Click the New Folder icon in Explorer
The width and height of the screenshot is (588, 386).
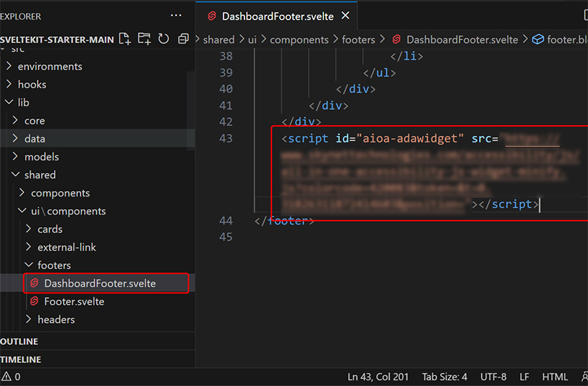pos(145,39)
